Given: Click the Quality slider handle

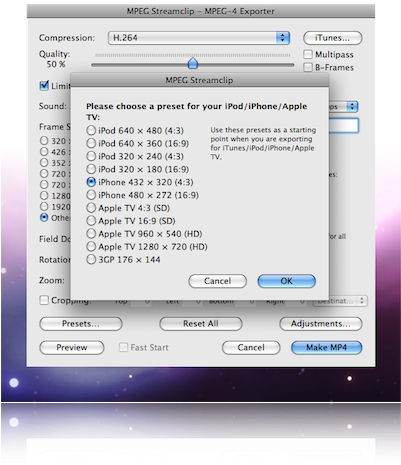Looking at the screenshot, I should [x=193, y=63].
